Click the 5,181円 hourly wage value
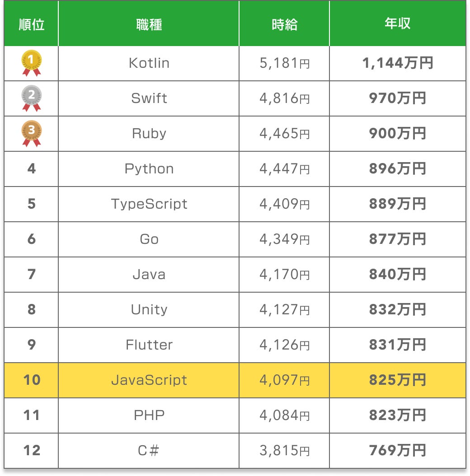470x476 pixels. [x=285, y=63]
